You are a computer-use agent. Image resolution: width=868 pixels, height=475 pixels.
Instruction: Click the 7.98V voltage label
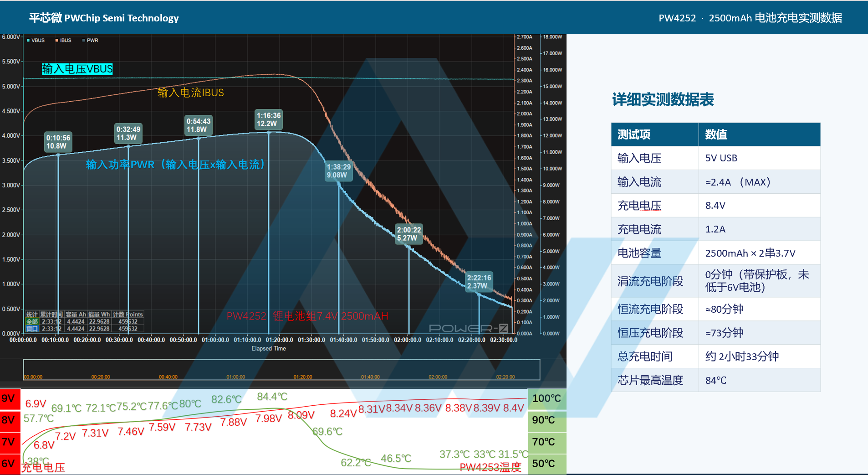(x=269, y=418)
